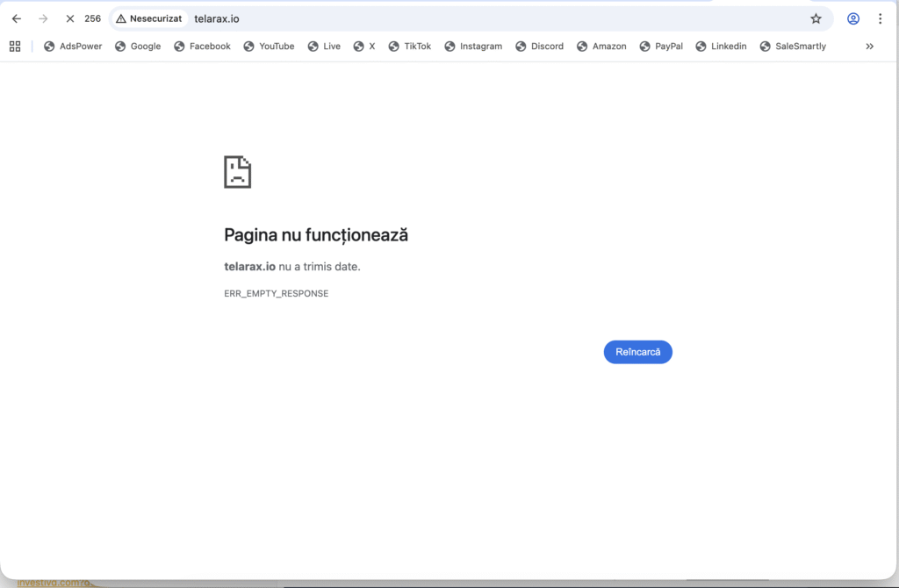Click the back navigation arrow

[x=16, y=18]
